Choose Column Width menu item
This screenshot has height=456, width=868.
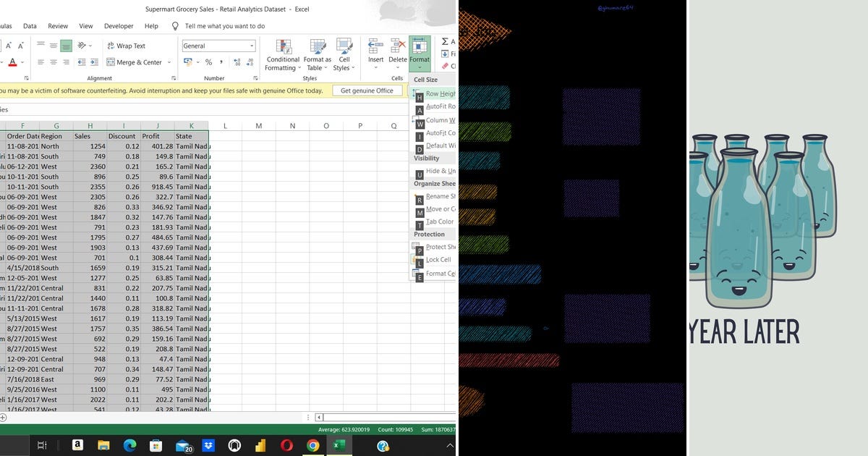click(x=433, y=120)
